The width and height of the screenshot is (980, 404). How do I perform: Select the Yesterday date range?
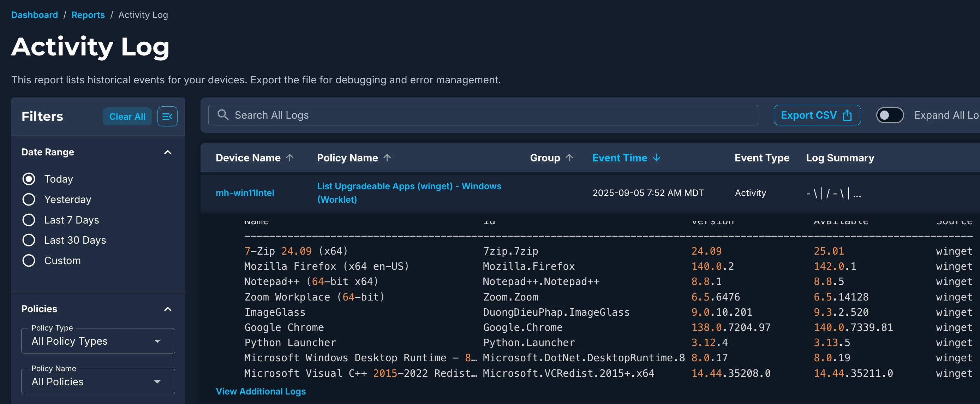point(29,199)
